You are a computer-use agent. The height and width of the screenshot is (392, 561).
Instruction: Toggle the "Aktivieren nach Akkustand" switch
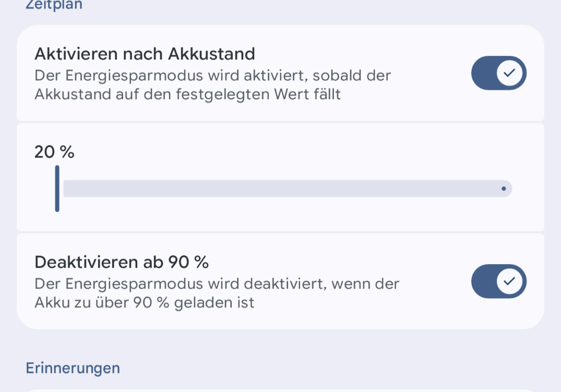498,73
